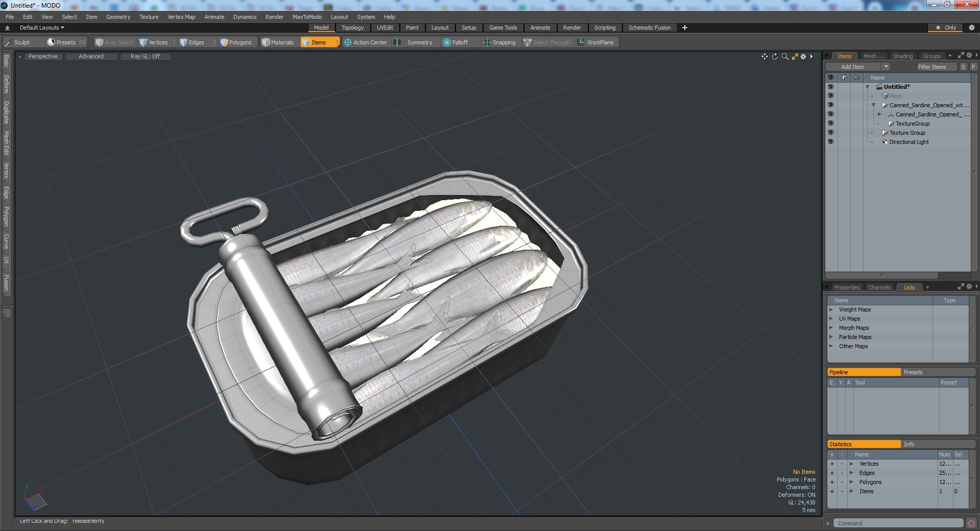
Task: Expand Other Maps list
Action: [831, 346]
